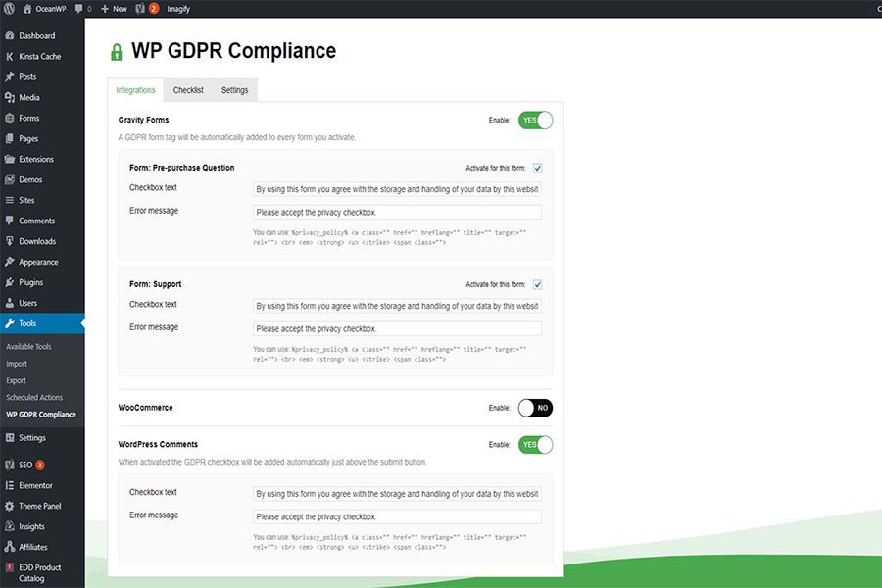Click the Dashboard gauge icon

point(10,35)
